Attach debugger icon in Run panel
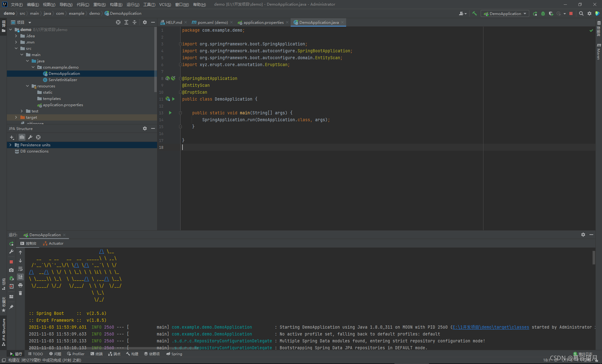Viewport: 602px width, 364px height. point(11,278)
